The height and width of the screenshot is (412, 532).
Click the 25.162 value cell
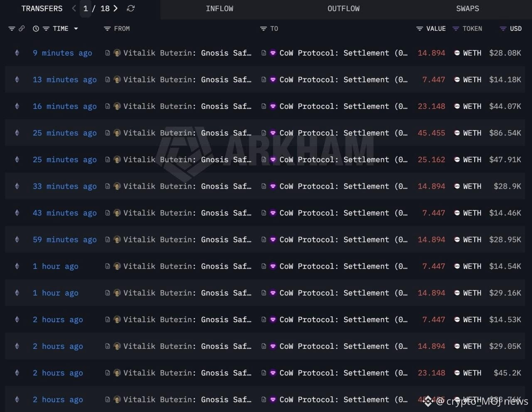point(431,160)
